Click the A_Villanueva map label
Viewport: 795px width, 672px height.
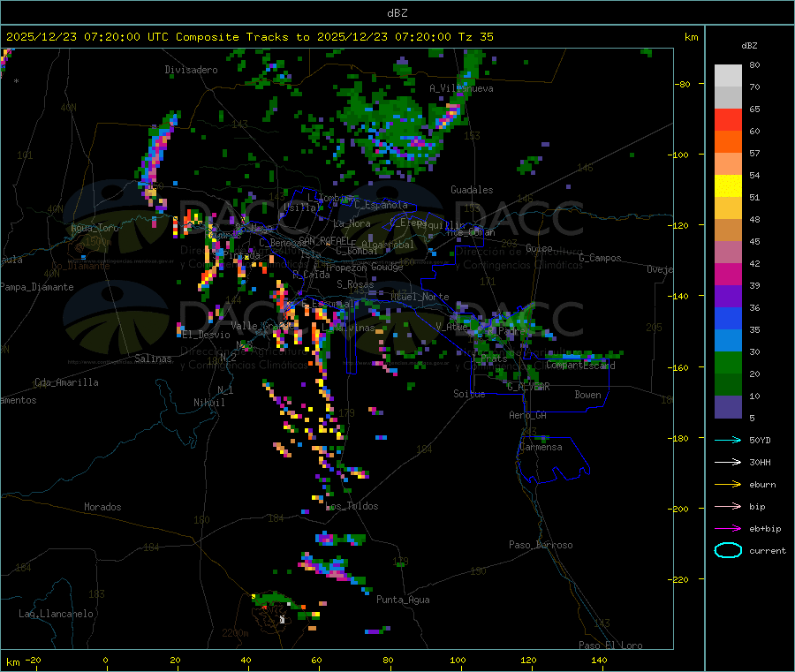pos(461,88)
